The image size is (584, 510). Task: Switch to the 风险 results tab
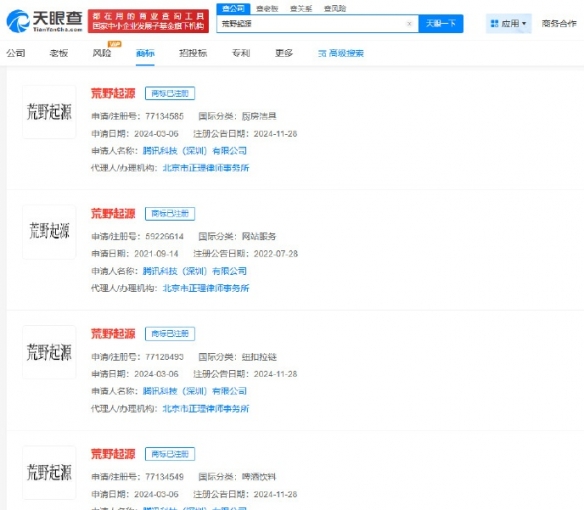(x=102, y=53)
